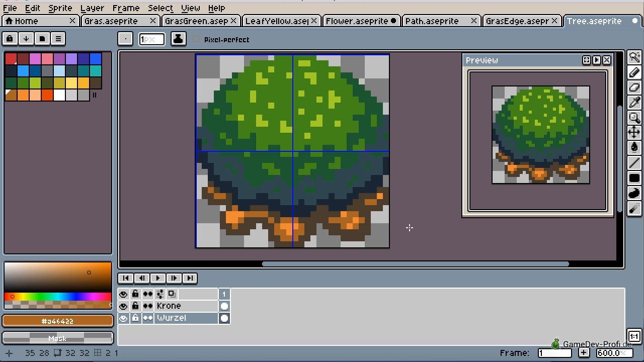Open the Sprite menu
644x362 pixels.
point(60,8)
